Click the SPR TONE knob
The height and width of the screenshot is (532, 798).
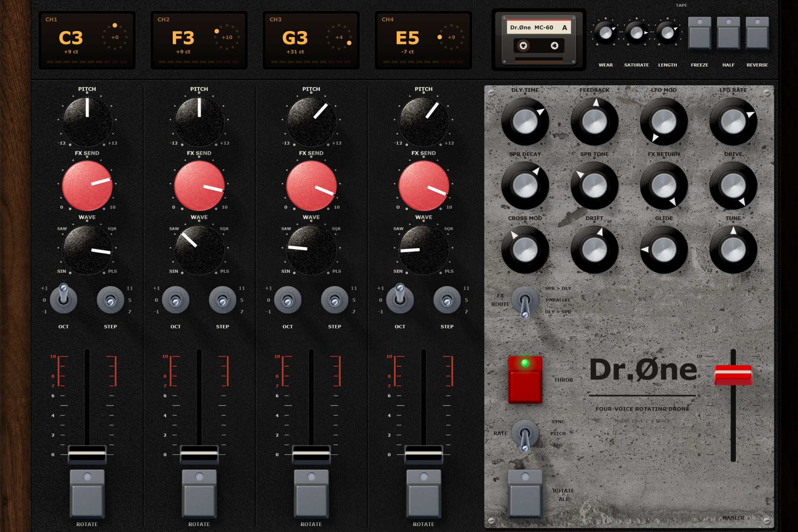(x=595, y=186)
